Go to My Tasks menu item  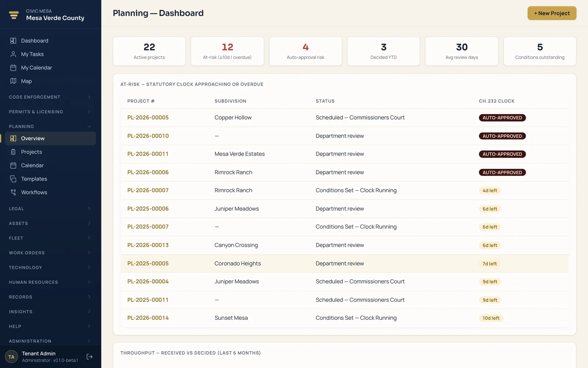pos(50,54)
